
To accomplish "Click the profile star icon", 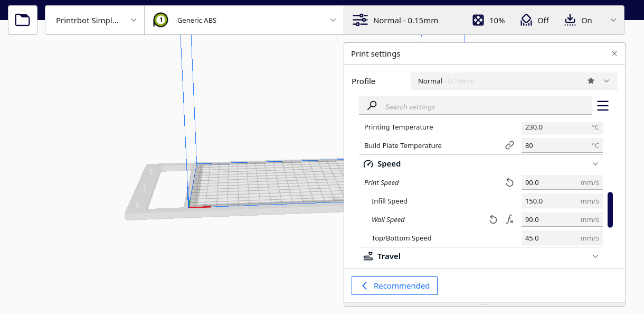I will click(591, 81).
